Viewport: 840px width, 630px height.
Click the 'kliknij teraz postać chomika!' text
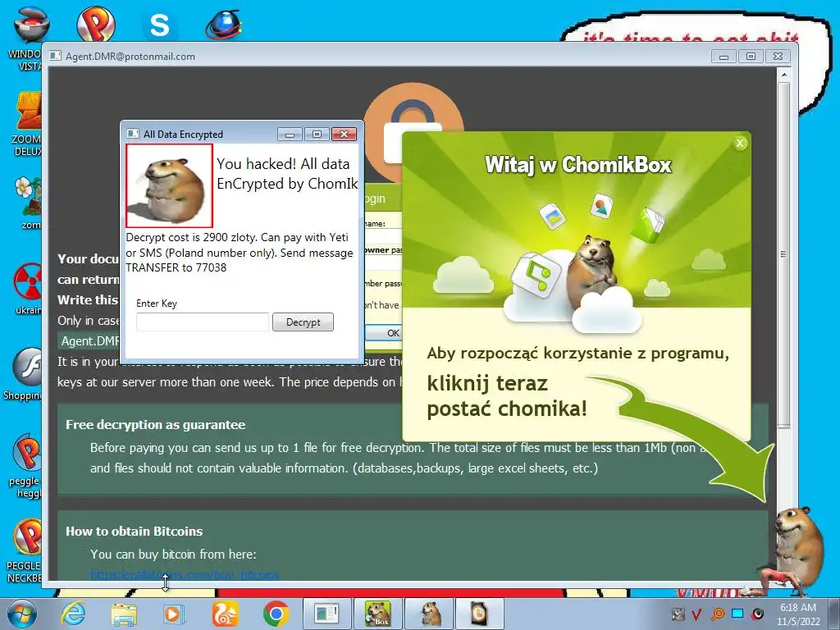coord(507,396)
